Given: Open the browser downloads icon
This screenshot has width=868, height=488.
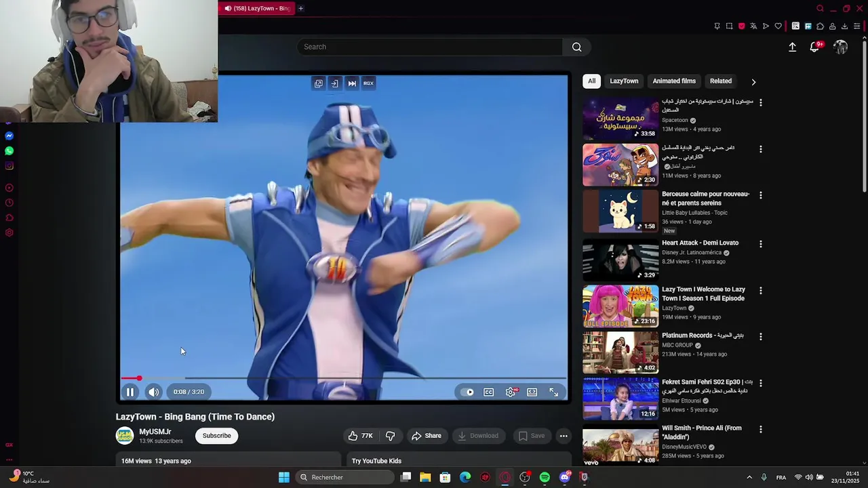Looking at the screenshot, I should tap(844, 26).
